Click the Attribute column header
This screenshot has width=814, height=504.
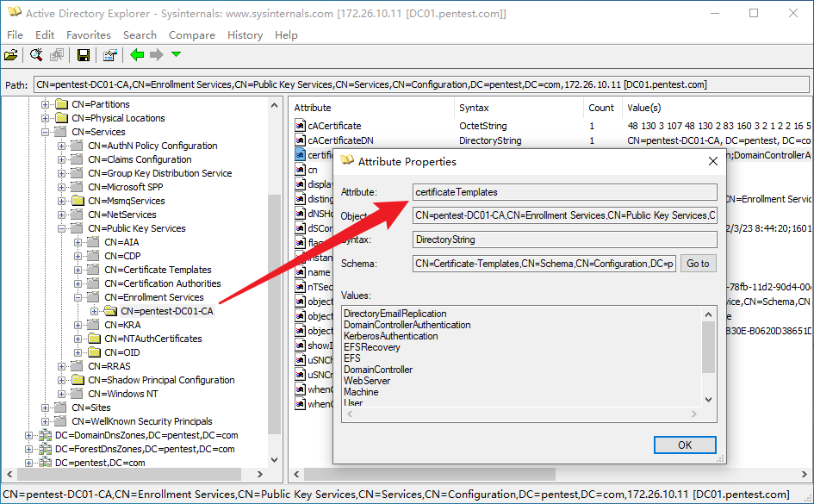(x=371, y=108)
